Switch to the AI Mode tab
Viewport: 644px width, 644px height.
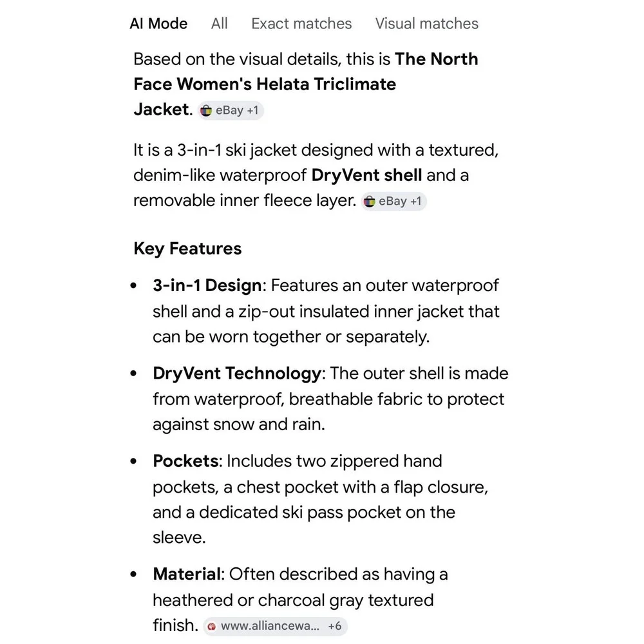158,24
